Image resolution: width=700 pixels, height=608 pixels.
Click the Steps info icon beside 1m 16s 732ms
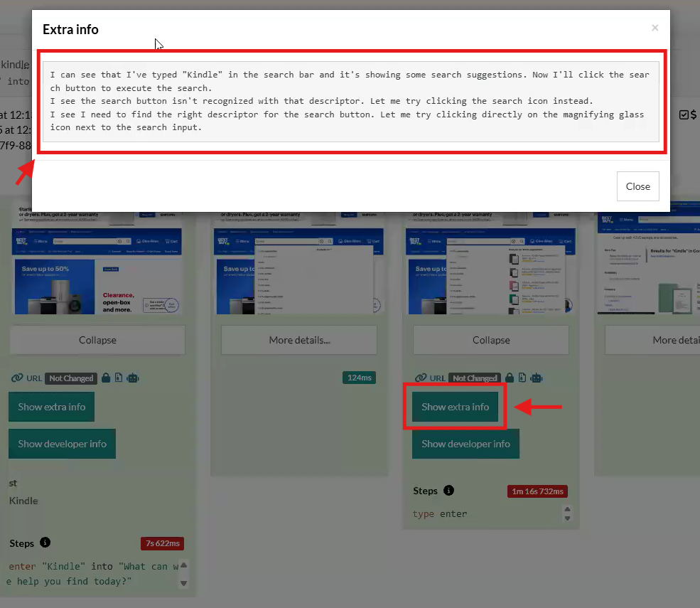(x=448, y=491)
